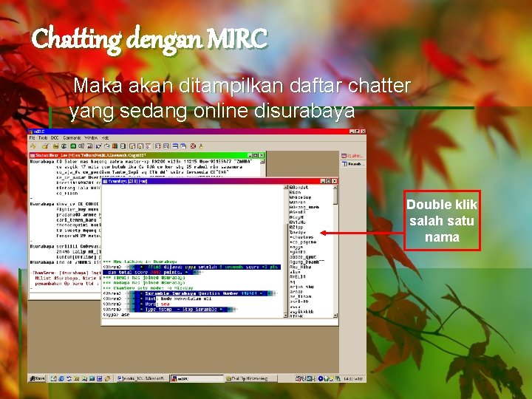Select nick Arjun sby in the nick list
The image size is (532, 399).
coord(301,287)
